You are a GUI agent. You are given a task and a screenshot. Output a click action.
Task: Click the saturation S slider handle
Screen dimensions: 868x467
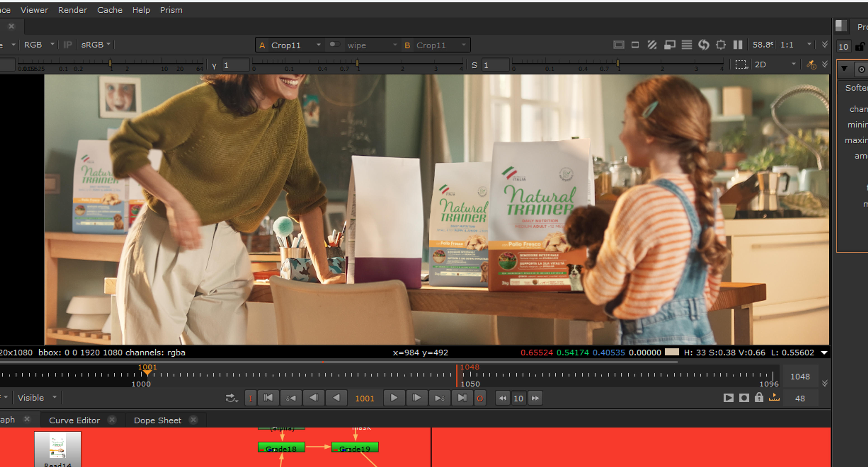(x=618, y=63)
